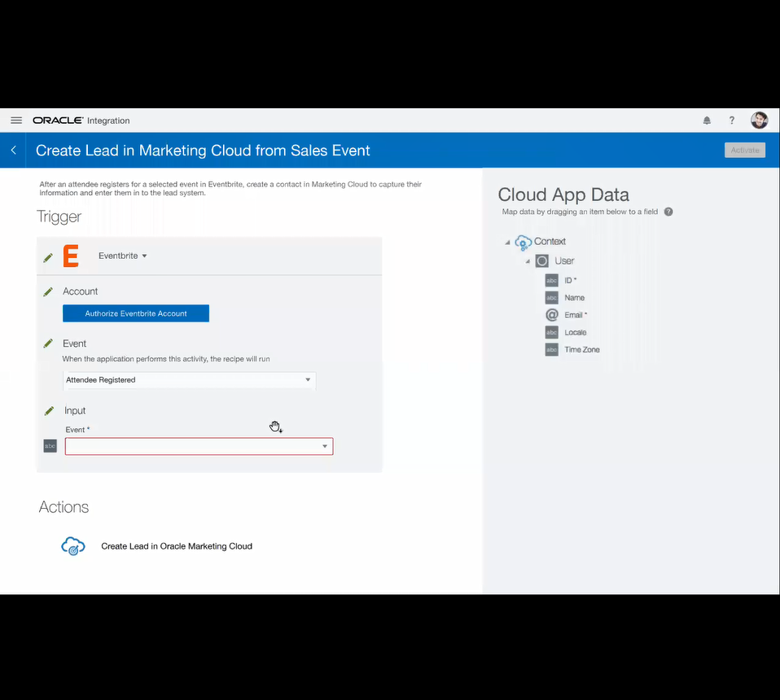Open Create Lead in Oracle Marketing Cloud action
This screenshot has width=780, height=700.
177,546
